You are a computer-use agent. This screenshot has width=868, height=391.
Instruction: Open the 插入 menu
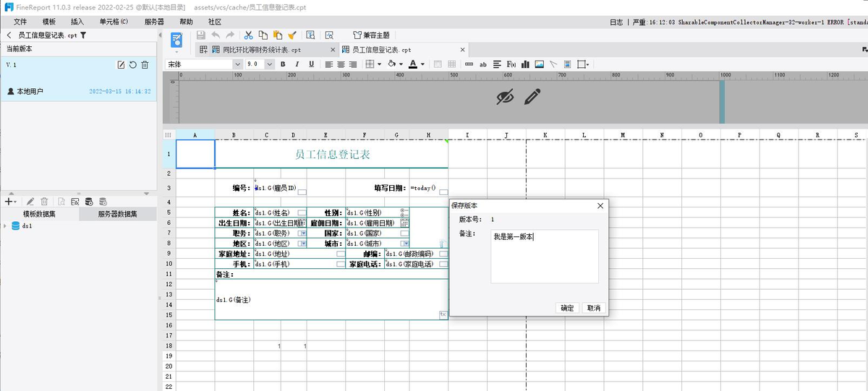(77, 22)
